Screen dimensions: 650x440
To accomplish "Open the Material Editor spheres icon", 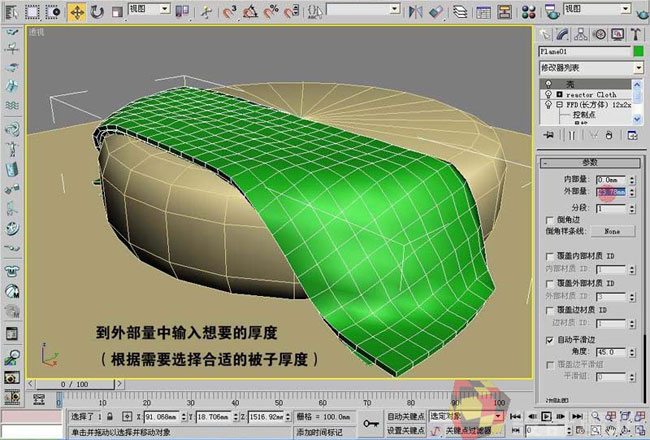I will pyautogui.click(x=529, y=12).
